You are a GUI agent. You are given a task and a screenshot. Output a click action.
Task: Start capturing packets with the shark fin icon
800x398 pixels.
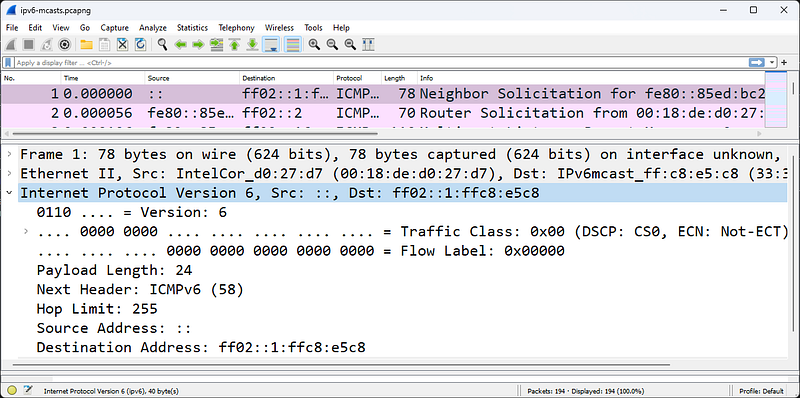(x=11, y=45)
